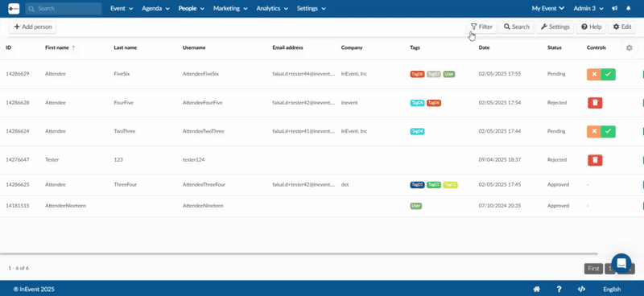
Task: Sort by the Email address column header
Action: [x=287, y=47]
